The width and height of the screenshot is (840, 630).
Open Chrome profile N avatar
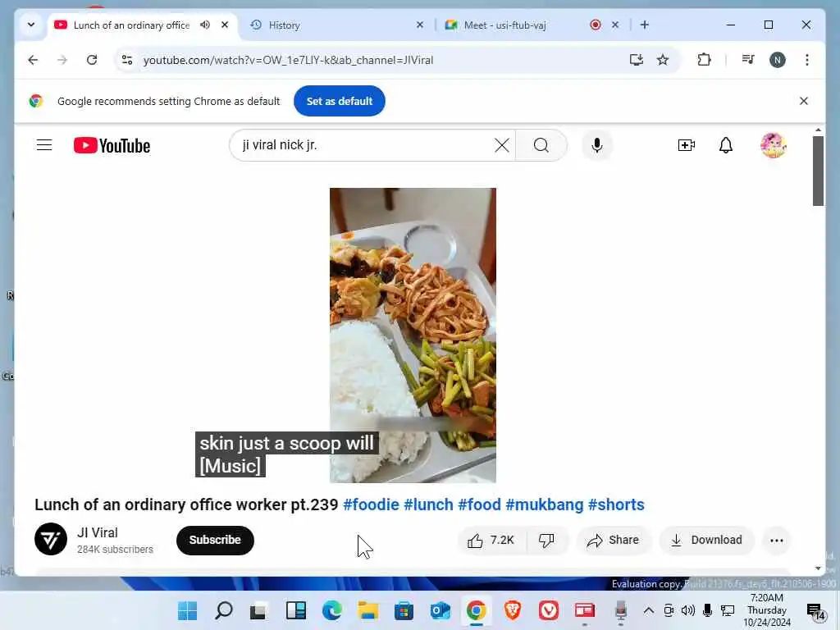point(778,60)
